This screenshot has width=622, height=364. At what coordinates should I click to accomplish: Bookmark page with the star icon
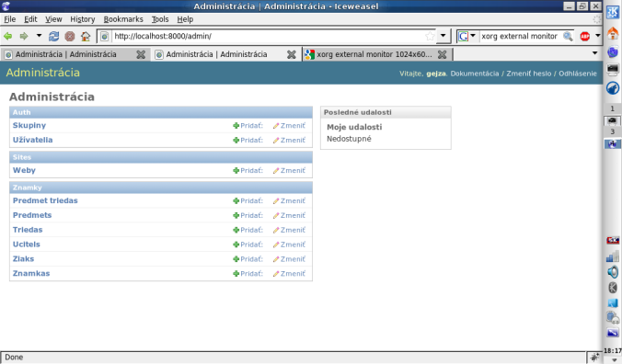click(x=430, y=36)
